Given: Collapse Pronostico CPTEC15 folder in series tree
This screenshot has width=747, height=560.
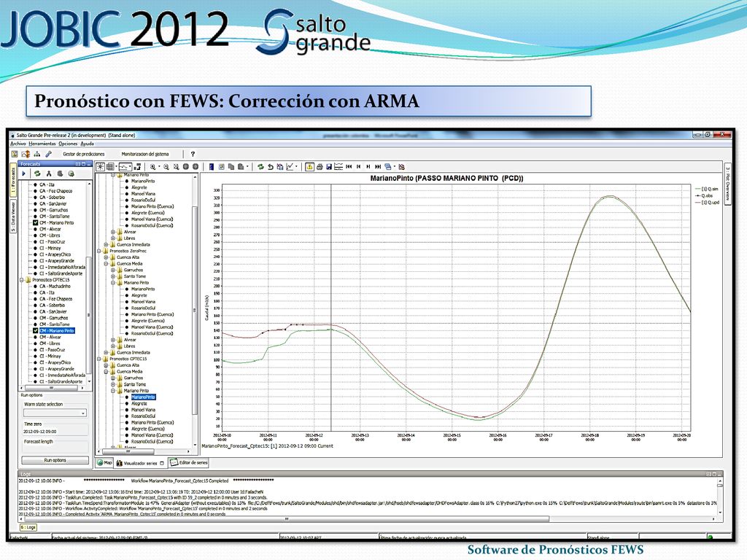Looking at the screenshot, I should pyautogui.click(x=99, y=359).
